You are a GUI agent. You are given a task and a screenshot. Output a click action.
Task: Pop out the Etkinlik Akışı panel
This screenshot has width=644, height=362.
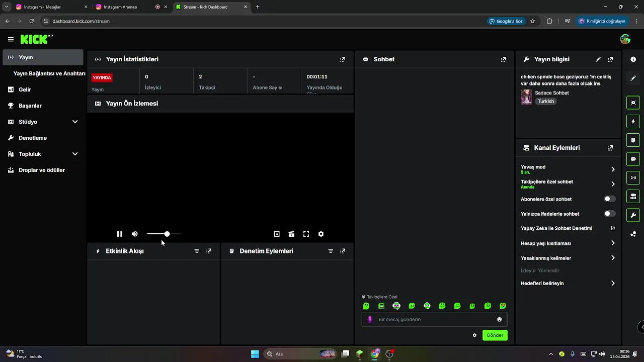209,251
